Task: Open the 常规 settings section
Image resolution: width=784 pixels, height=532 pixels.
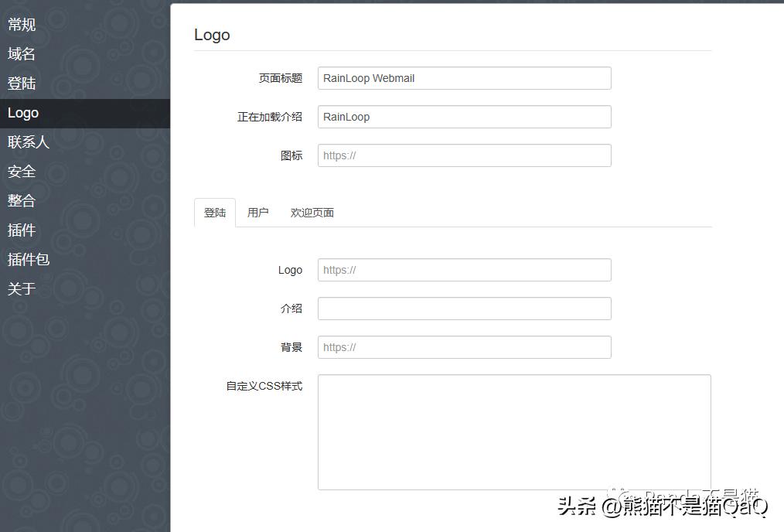Action: pyautogui.click(x=21, y=24)
